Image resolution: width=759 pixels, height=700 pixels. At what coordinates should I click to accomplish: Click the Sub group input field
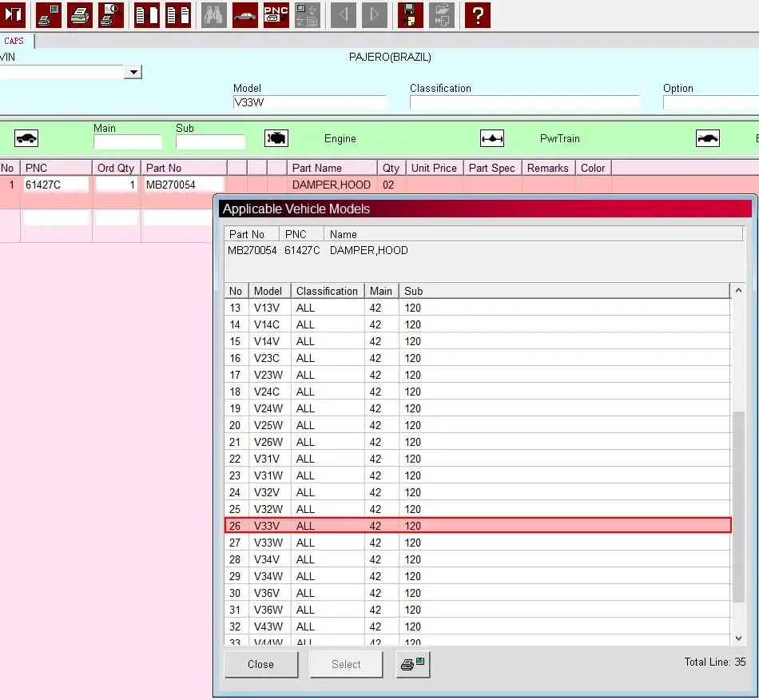pyautogui.click(x=210, y=142)
